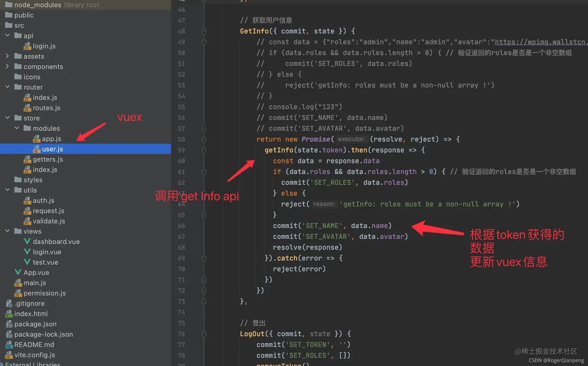Click the login.vue Vue icon

coord(27,252)
